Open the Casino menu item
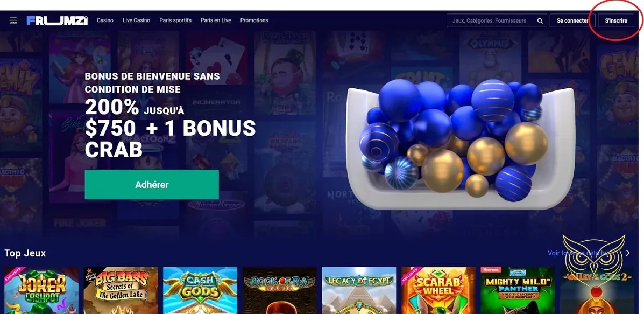 105,20
